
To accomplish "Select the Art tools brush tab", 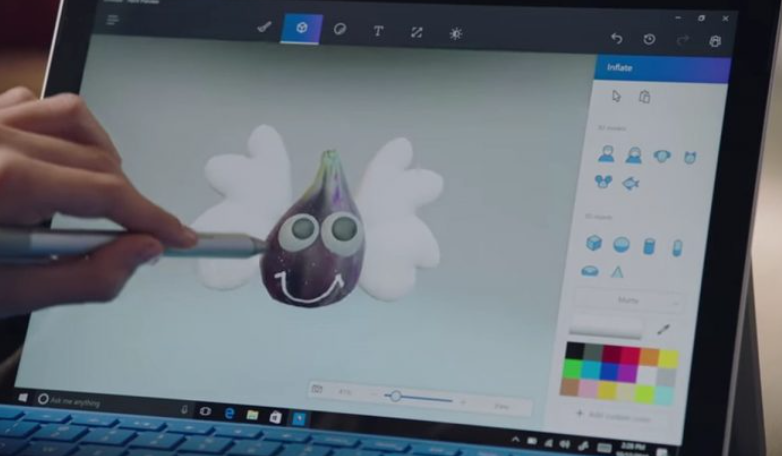I will (x=265, y=29).
